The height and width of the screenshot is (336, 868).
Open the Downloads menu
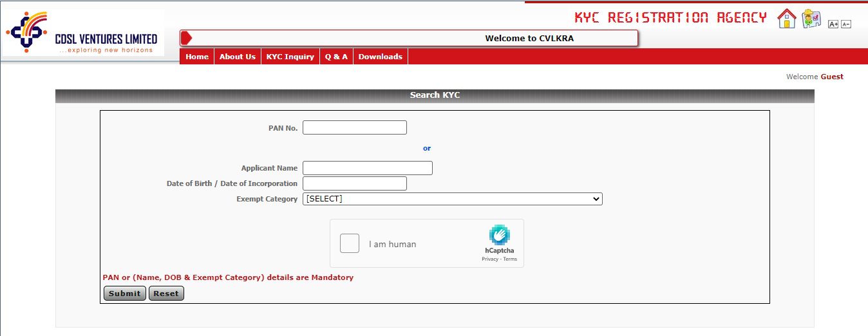[x=381, y=57]
